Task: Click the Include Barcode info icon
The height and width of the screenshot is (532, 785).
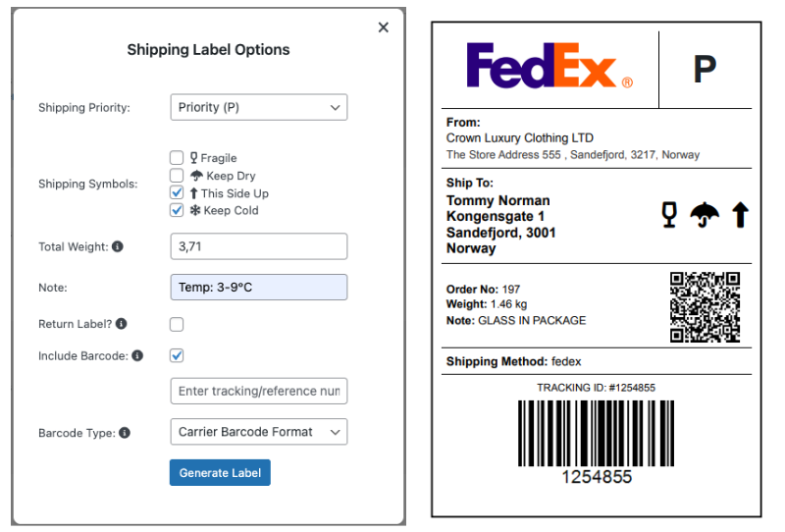Action: [x=137, y=355]
